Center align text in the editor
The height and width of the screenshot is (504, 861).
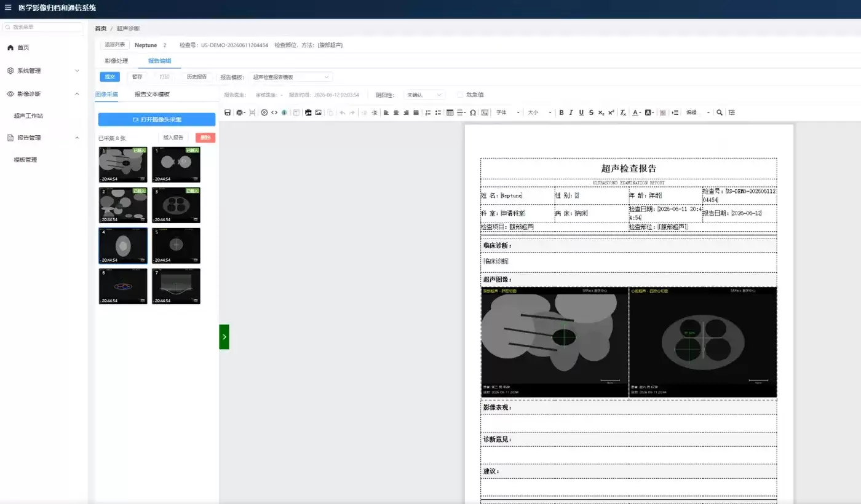tap(396, 112)
